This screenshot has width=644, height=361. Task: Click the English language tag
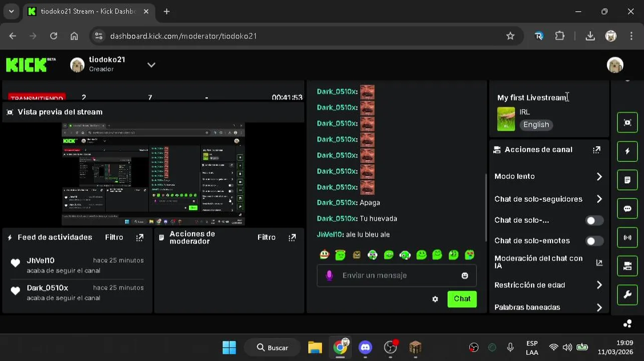[536, 125]
